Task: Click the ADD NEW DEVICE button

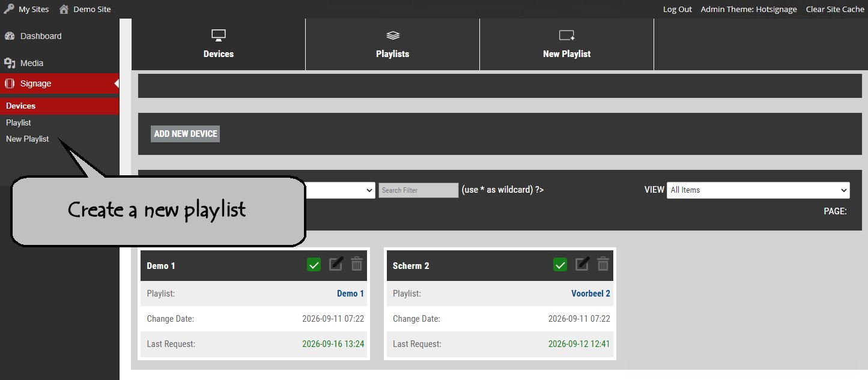Action: click(186, 134)
